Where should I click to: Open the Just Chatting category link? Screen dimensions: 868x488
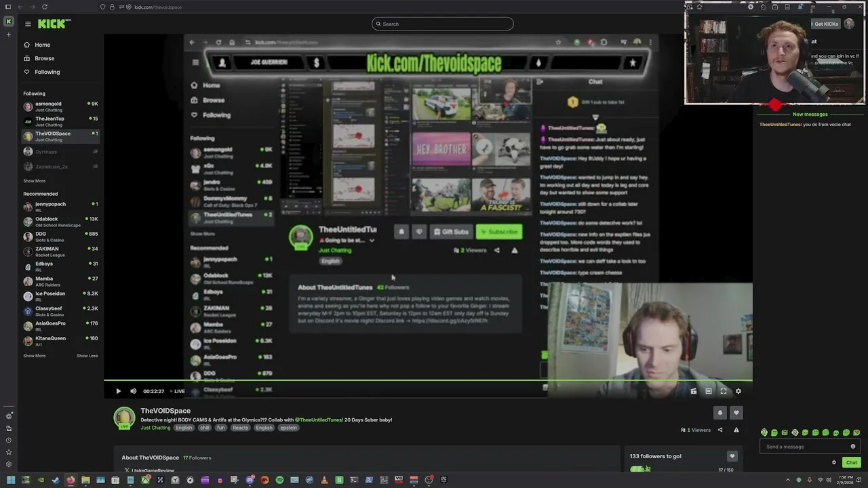(x=155, y=428)
